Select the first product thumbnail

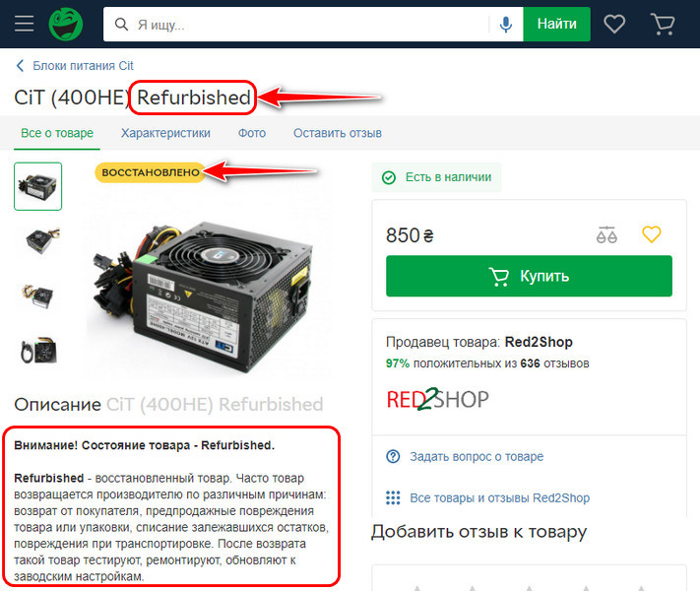pyautogui.click(x=38, y=186)
